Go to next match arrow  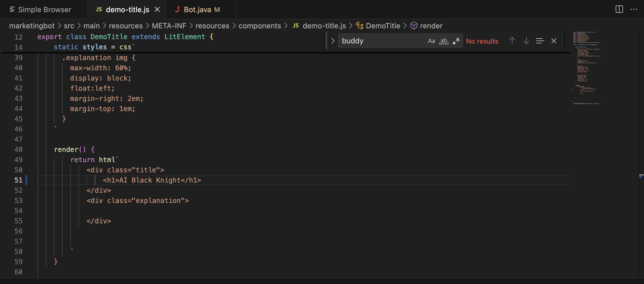click(526, 41)
